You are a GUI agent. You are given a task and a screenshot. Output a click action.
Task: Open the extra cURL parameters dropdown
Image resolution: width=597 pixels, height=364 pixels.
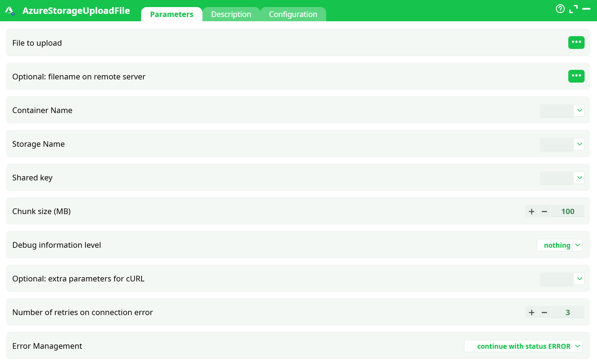pos(579,279)
